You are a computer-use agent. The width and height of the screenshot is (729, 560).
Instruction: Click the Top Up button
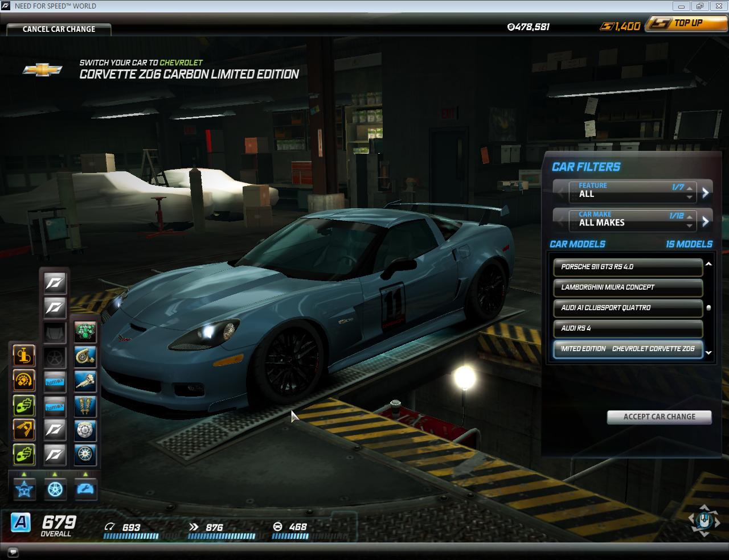tap(686, 23)
